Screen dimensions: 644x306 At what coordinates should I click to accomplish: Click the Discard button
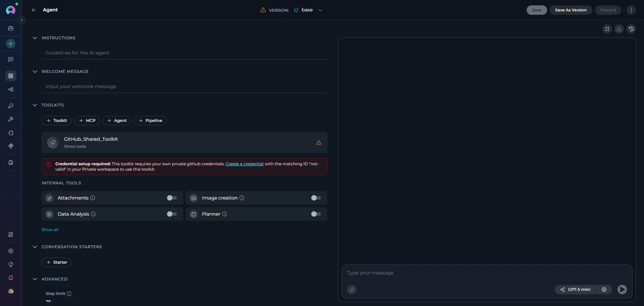click(608, 10)
